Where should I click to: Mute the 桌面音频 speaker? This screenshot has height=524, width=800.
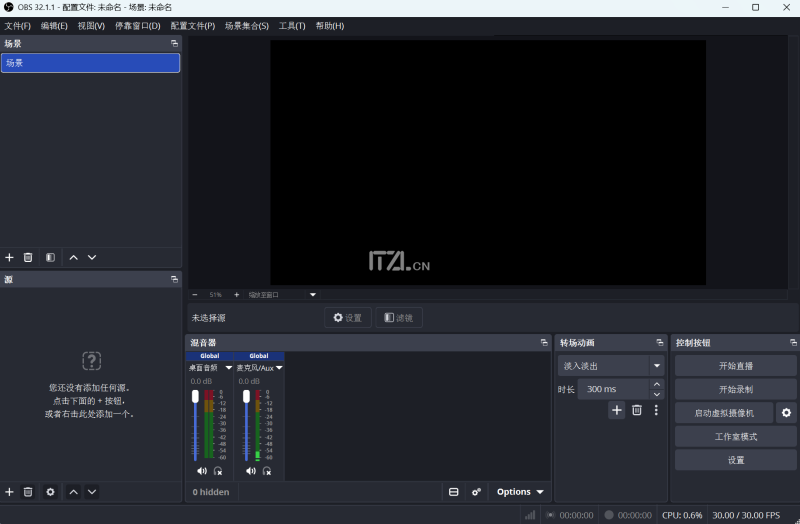(202, 471)
